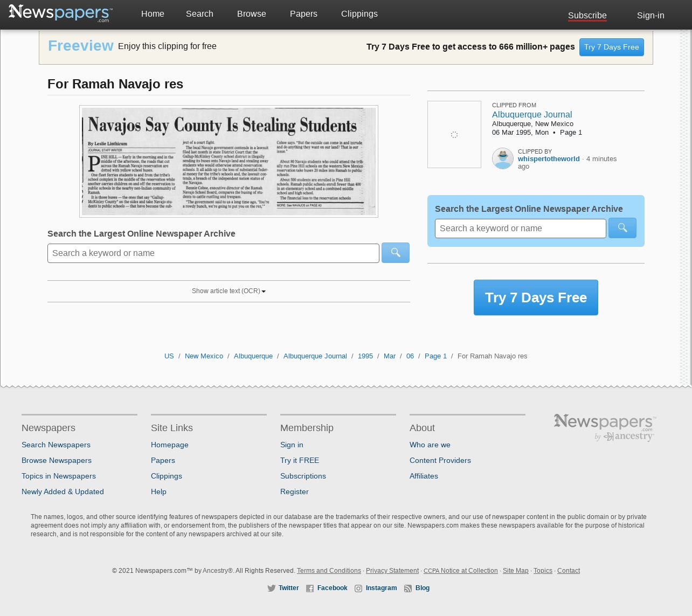Open Homepage footer link

coord(170,445)
